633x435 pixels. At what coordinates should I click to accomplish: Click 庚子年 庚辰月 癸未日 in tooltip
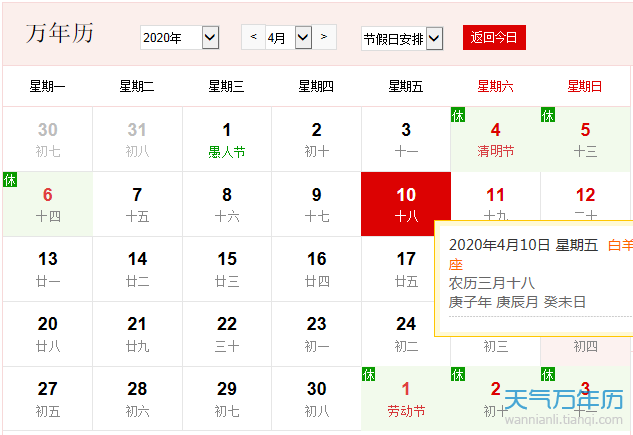[517, 302]
